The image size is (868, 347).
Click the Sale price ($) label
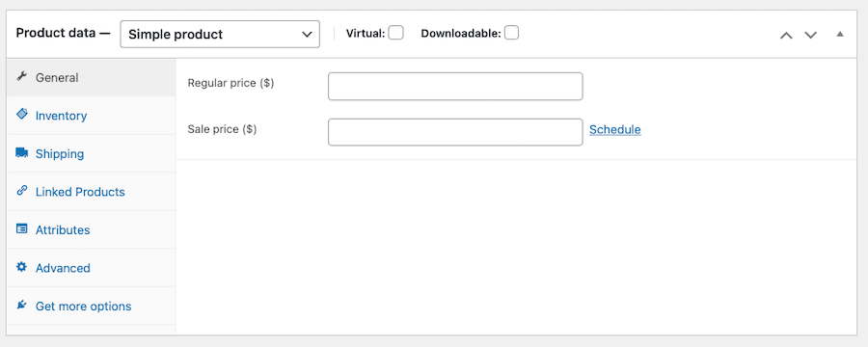pyautogui.click(x=223, y=129)
